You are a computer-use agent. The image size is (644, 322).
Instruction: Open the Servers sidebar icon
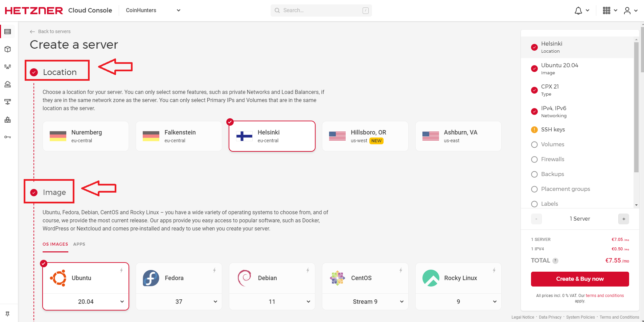[x=8, y=32]
